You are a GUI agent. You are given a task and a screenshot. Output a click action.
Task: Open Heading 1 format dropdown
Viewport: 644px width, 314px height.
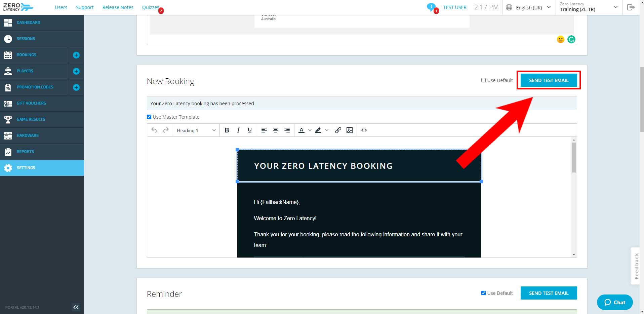196,130
